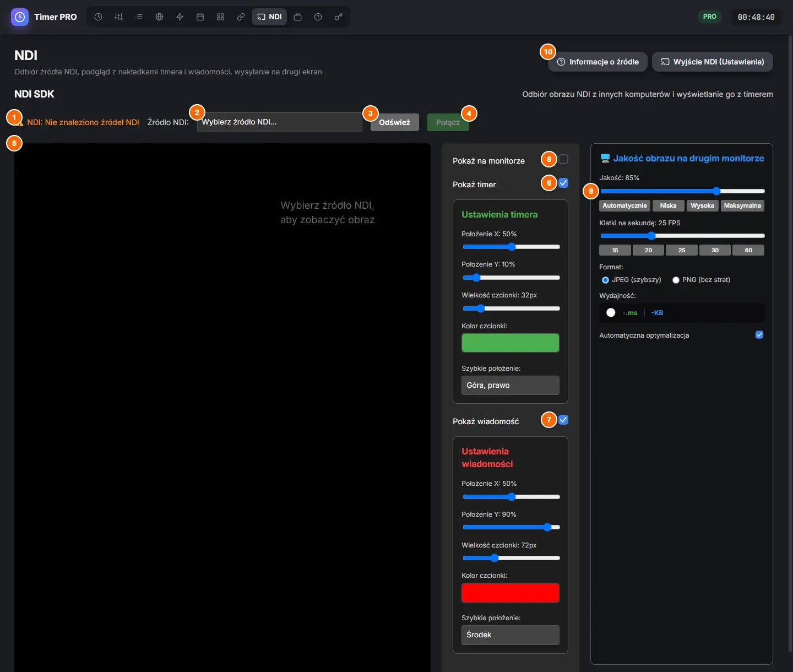The height and width of the screenshot is (672, 793).
Task: Open Wyjście NDI (Ustawienia)
Action: [713, 62]
